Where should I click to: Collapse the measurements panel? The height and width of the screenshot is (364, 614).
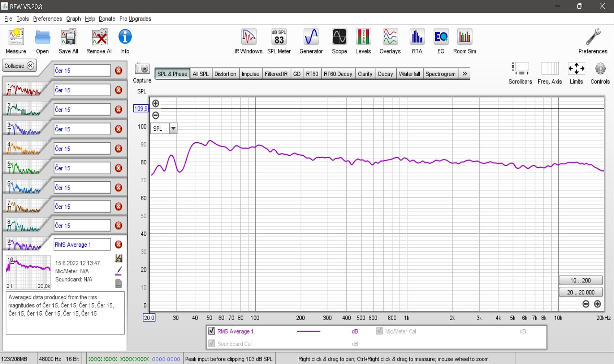tap(20, 66)
